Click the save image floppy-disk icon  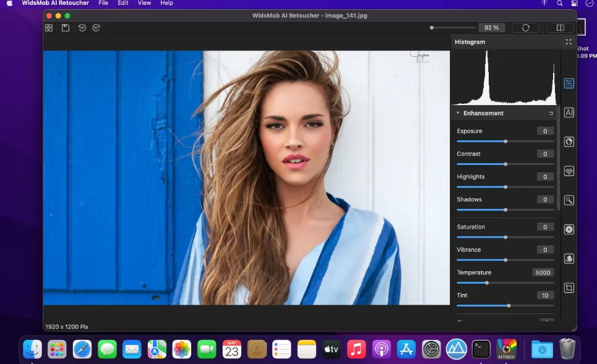pyautogui.click(x=66, y=28)
